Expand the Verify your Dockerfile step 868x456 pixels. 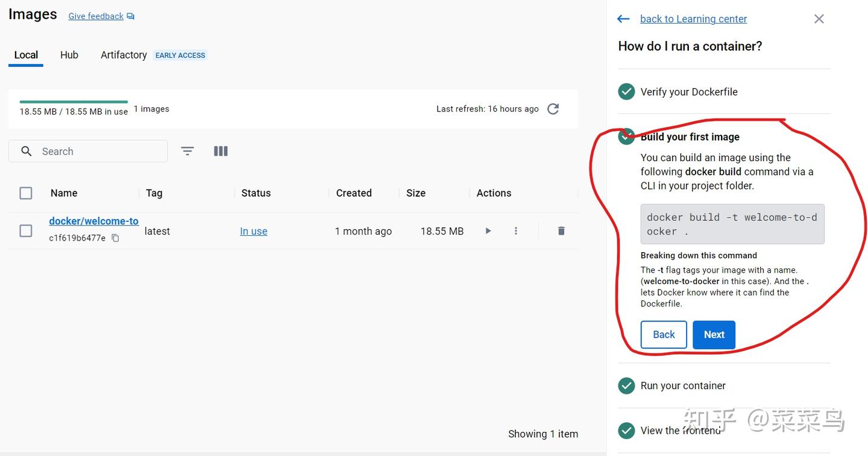coord(689,92)
